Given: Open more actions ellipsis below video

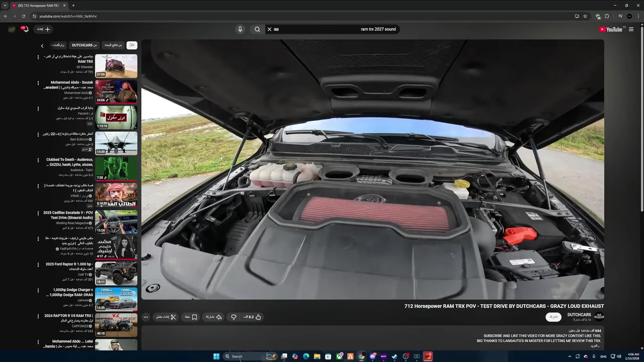Looking at the screenshot, I should (146, 317).
